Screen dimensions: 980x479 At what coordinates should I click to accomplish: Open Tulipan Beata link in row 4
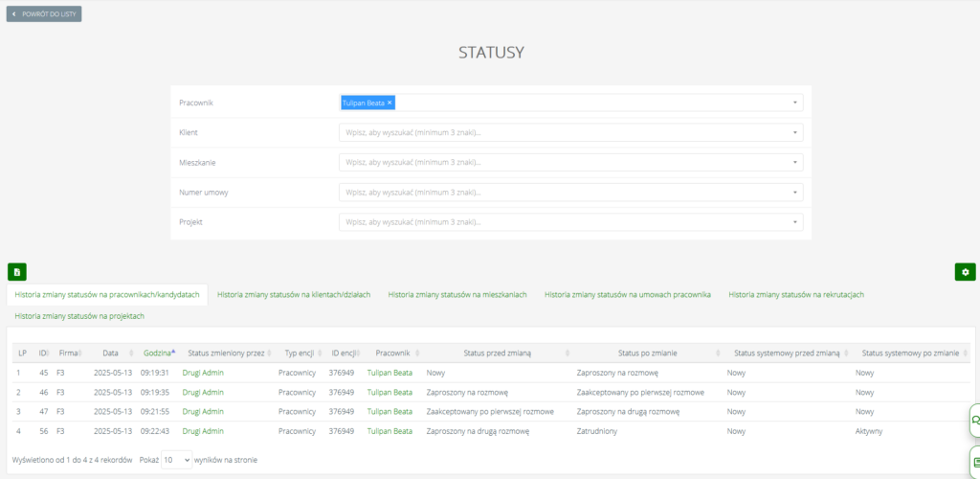[390, 431]
